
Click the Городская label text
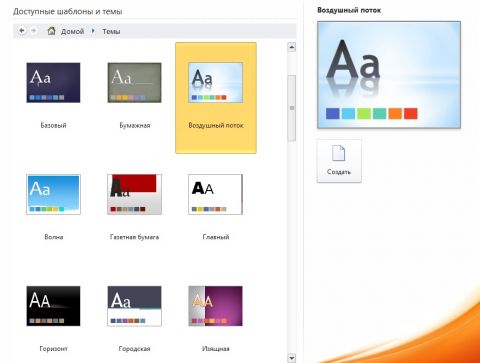tap(134, 349)
